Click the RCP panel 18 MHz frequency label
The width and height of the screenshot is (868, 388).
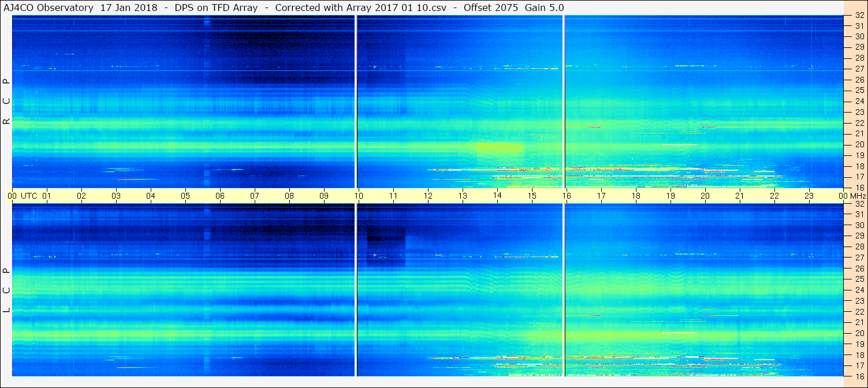pos(859,166)
